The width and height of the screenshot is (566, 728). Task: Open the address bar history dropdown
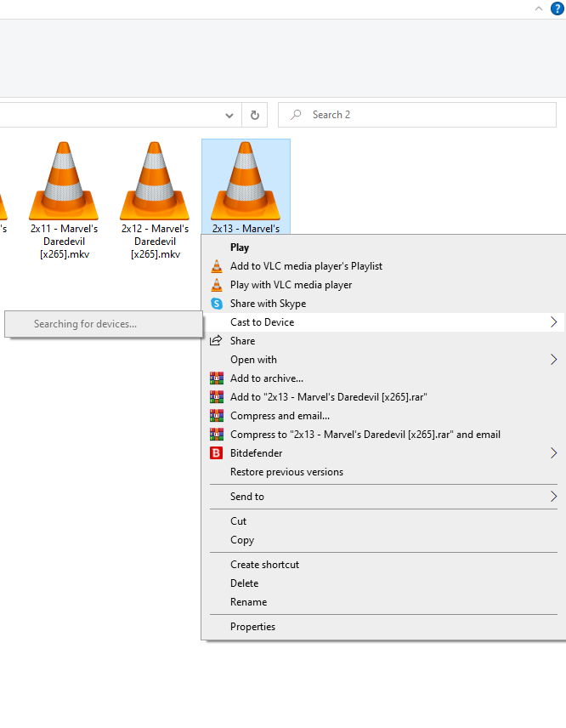(x=229, y=115)
